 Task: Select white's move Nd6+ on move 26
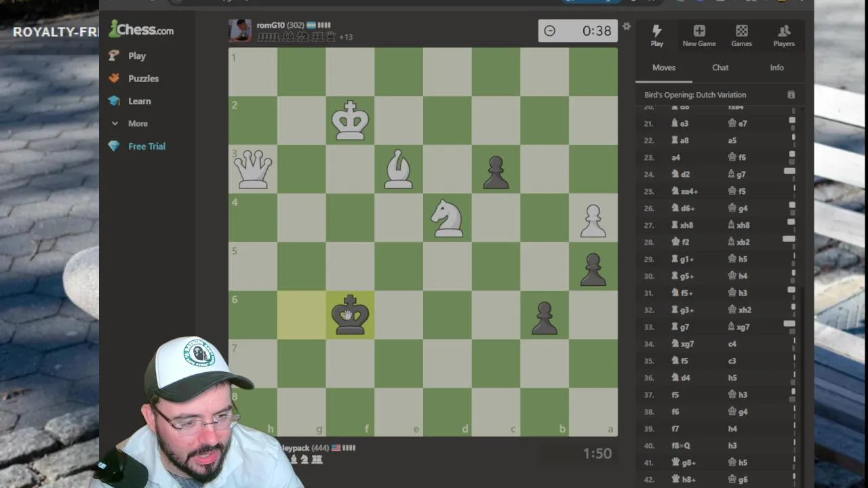(683, 208)
